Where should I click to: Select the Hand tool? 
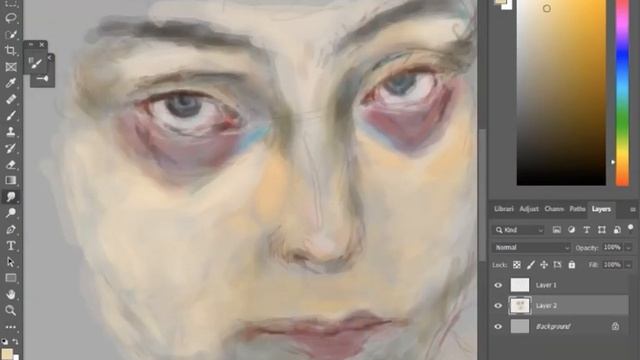pos(11,294)
